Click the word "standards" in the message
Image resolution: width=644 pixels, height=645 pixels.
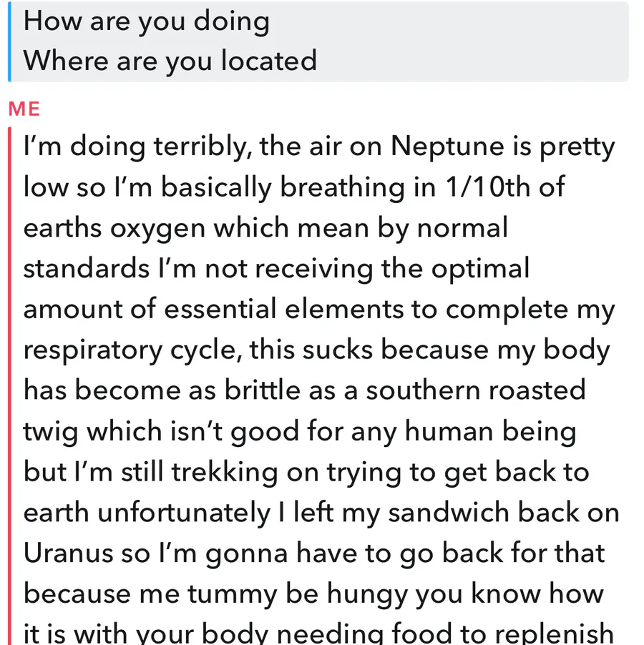click(87, 269)
